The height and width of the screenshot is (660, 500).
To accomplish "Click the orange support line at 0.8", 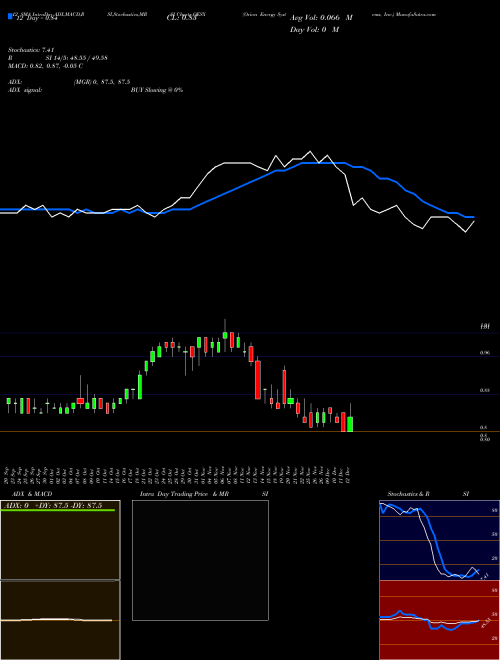I will click(250, 431).
